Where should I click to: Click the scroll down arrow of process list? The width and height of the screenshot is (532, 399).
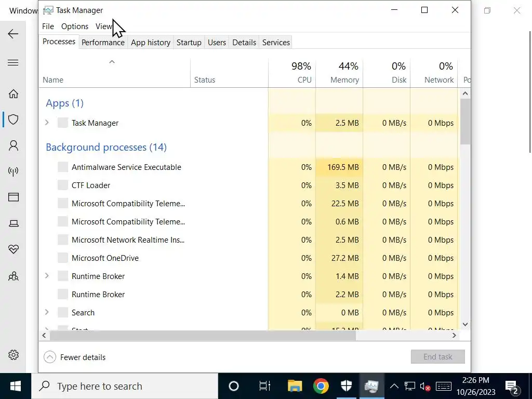465,324
